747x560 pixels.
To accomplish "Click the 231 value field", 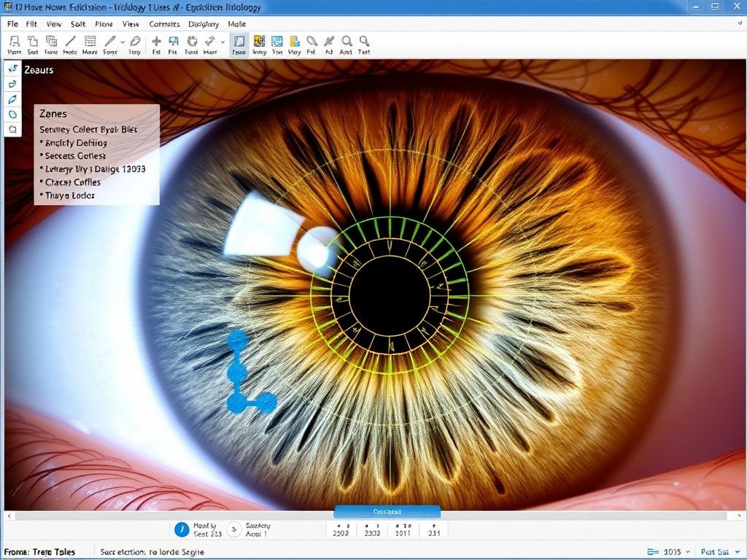I will (434, 530).
